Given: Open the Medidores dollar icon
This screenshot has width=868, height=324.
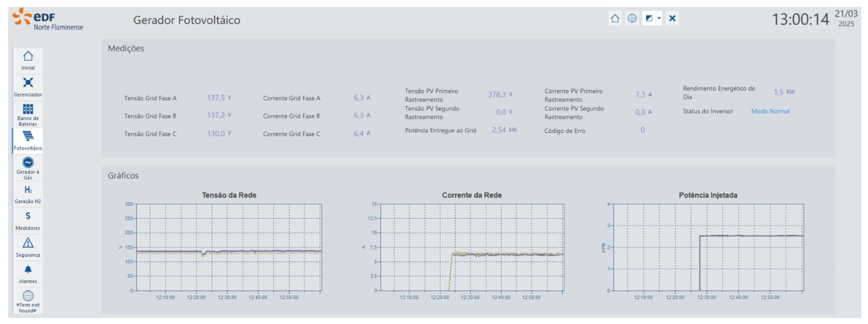Looking at the screenshot, I should click(x=28, y=221).
